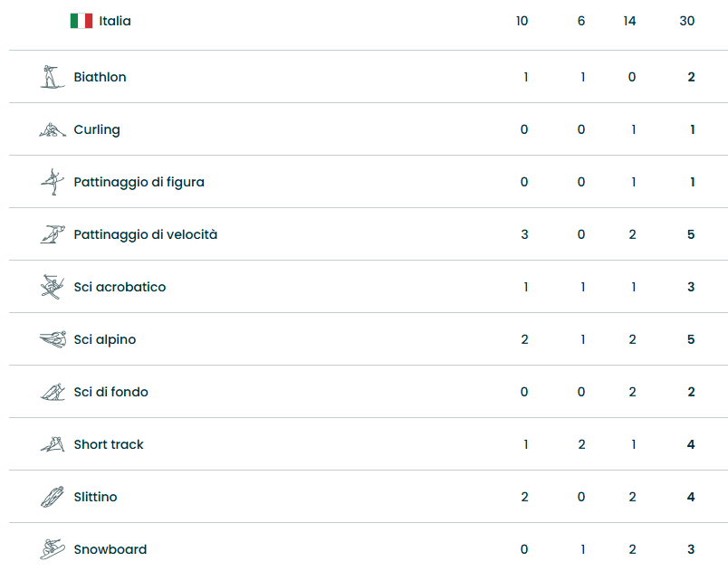Click Italia's gold medal count 10
This screenshot has width=728, height=571.
coord(522,21)
